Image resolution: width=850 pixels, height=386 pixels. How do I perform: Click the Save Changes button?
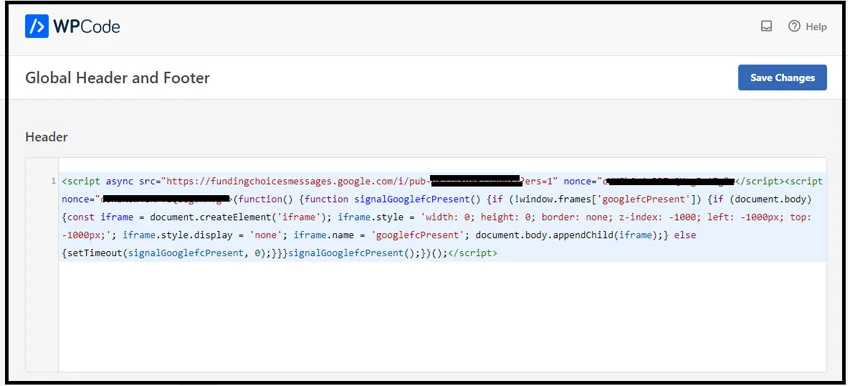(782, 78)
